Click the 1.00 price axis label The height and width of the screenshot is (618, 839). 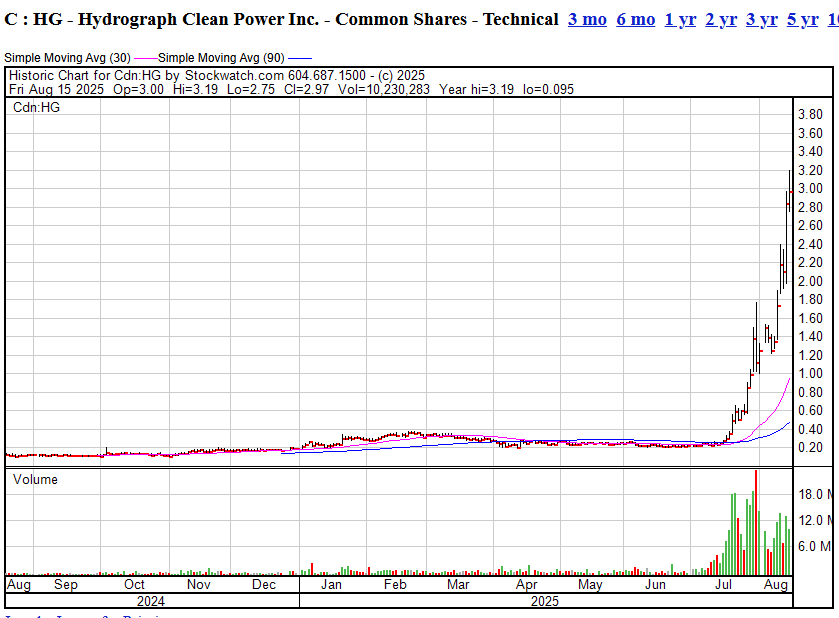810,373
